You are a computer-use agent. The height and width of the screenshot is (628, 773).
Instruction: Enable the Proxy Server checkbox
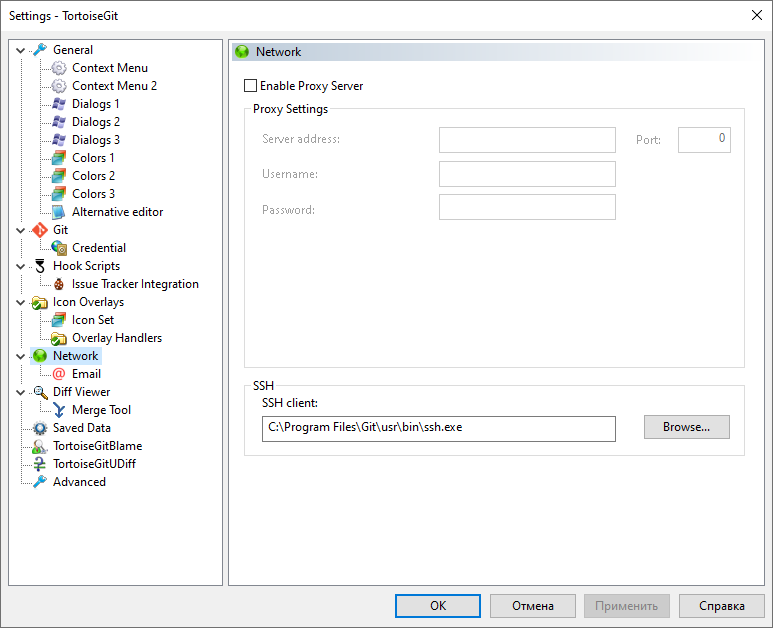click(x=251, y=86)
